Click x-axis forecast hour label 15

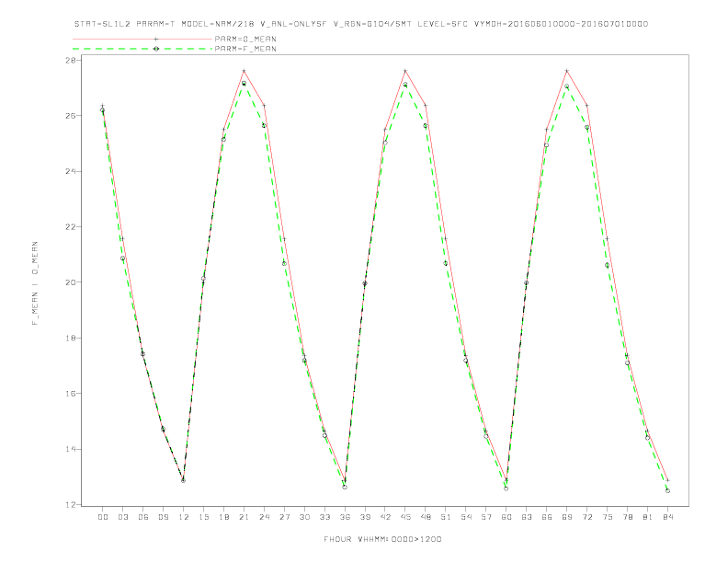pyautogui.click(x=203, y=517)
